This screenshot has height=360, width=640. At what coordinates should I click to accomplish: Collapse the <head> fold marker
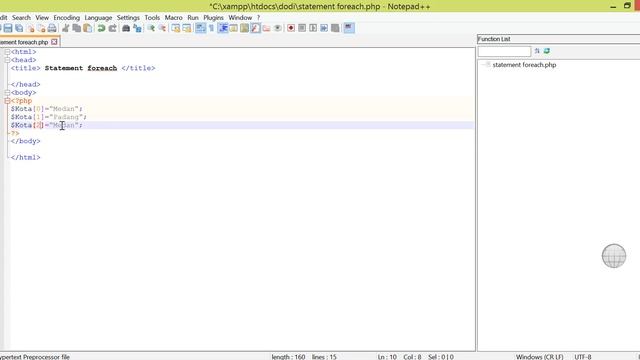7,60
